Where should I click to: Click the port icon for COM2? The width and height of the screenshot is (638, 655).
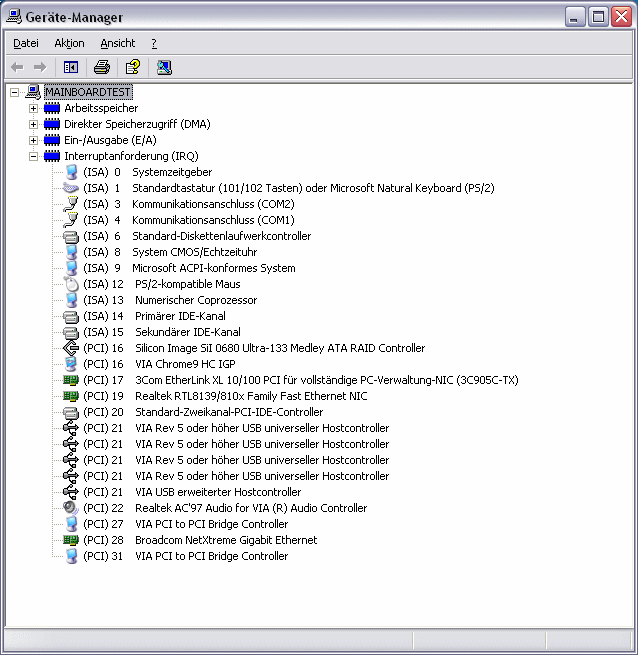point(71,204)
